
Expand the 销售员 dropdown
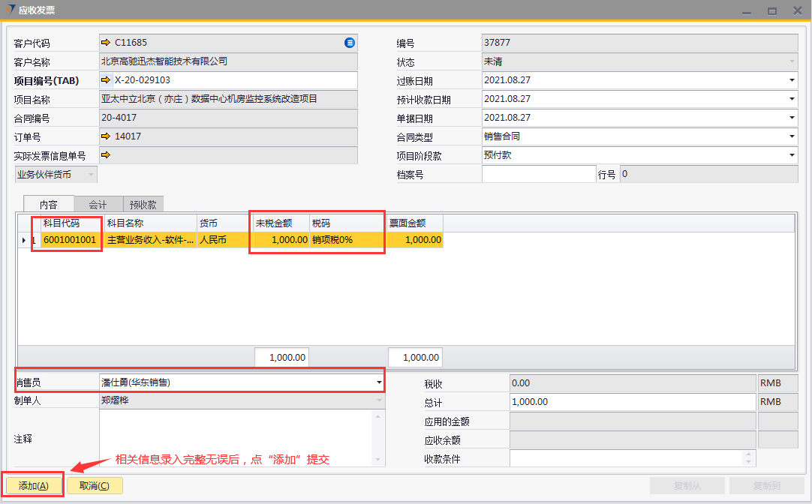378,382
